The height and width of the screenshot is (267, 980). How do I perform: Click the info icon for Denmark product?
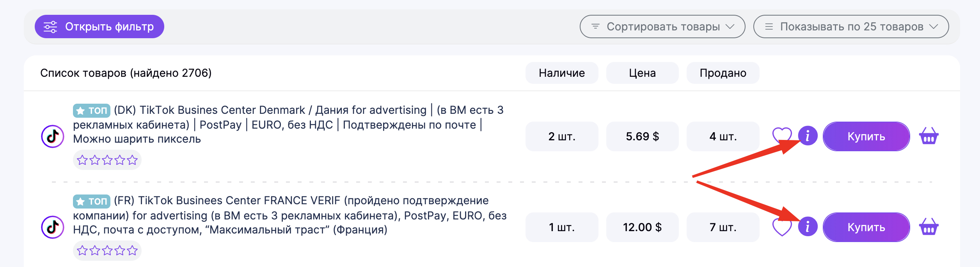tap(808, 136)
